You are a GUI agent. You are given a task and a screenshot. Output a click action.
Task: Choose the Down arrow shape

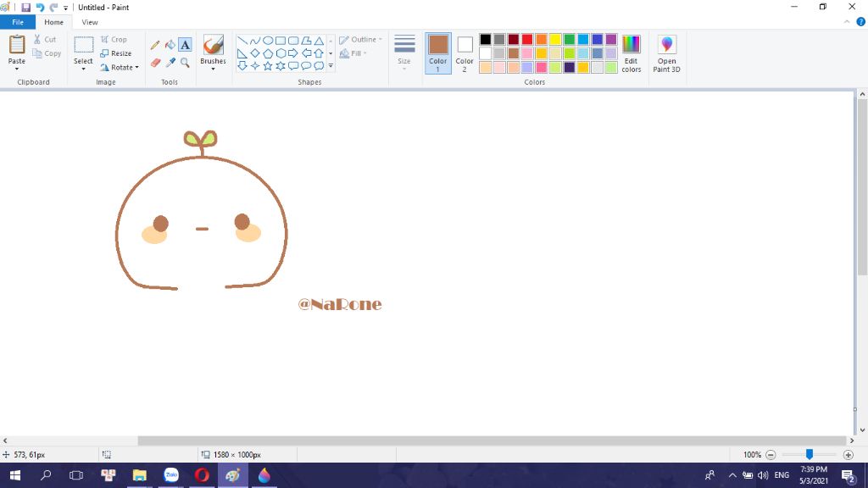(x=242, y=66)
